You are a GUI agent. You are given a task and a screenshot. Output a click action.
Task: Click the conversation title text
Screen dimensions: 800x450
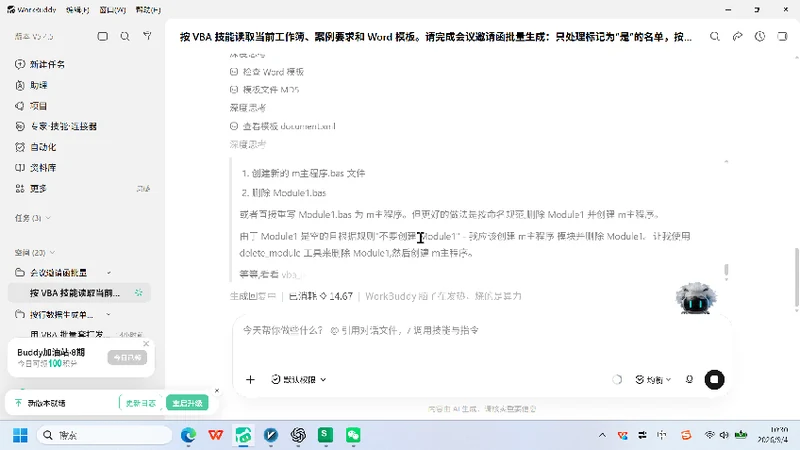[x=436, y=37]
